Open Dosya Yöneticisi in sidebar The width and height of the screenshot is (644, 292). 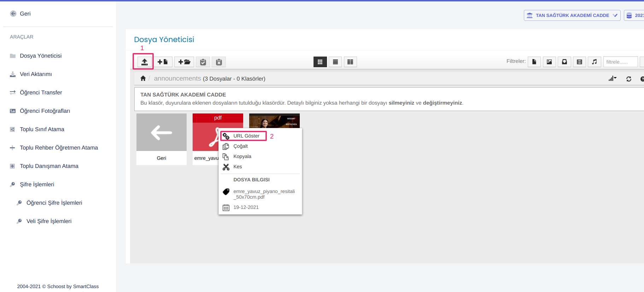pos(41,56)
